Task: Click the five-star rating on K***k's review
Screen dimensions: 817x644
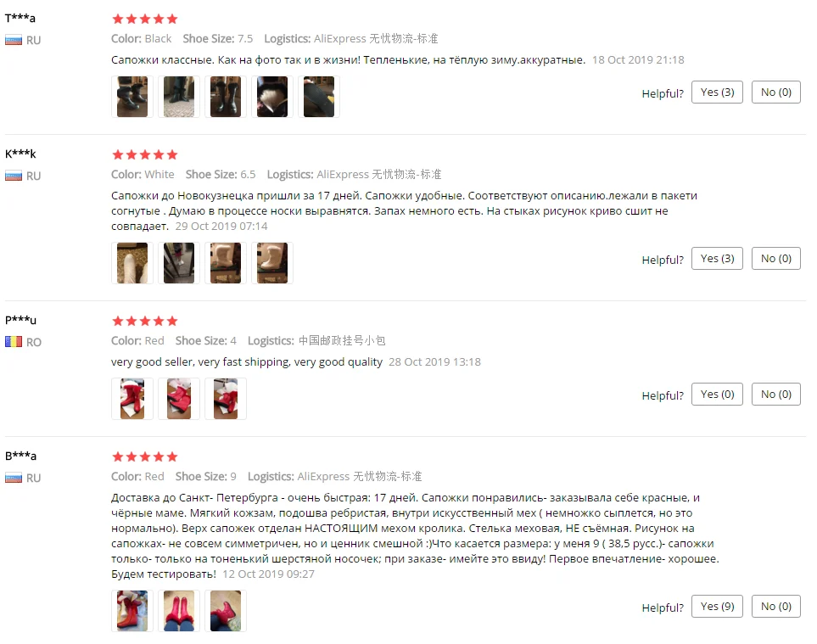Action: point(145,154)
